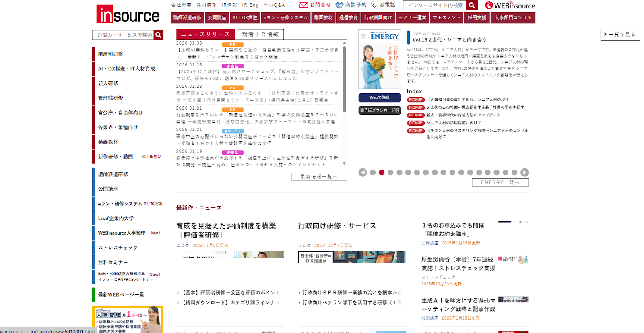Select eラン・研修システム in navigation bar
The height and width of the screenshot is (333, 644).
(x=285, y=18)
